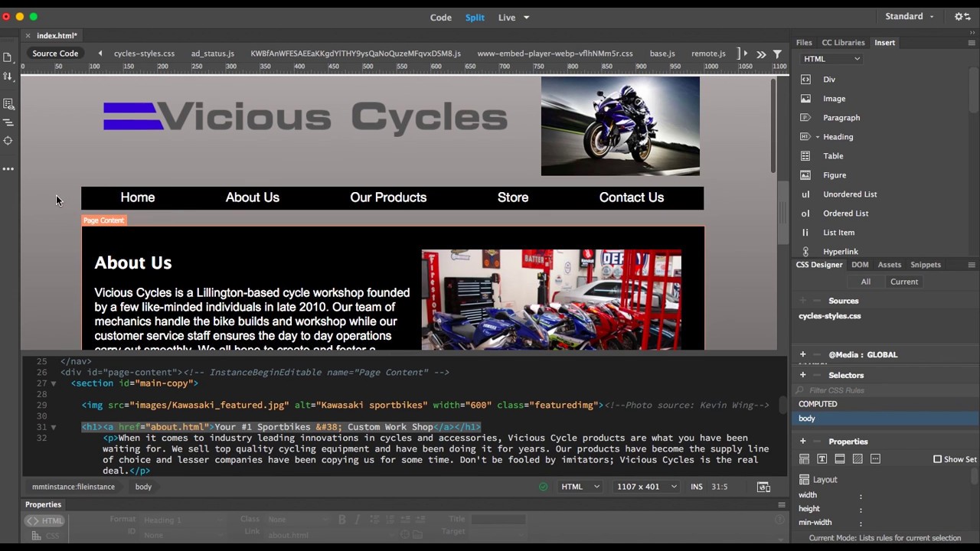
Task: Click the Real-time Preview icon in status bar
Action: 763,487
